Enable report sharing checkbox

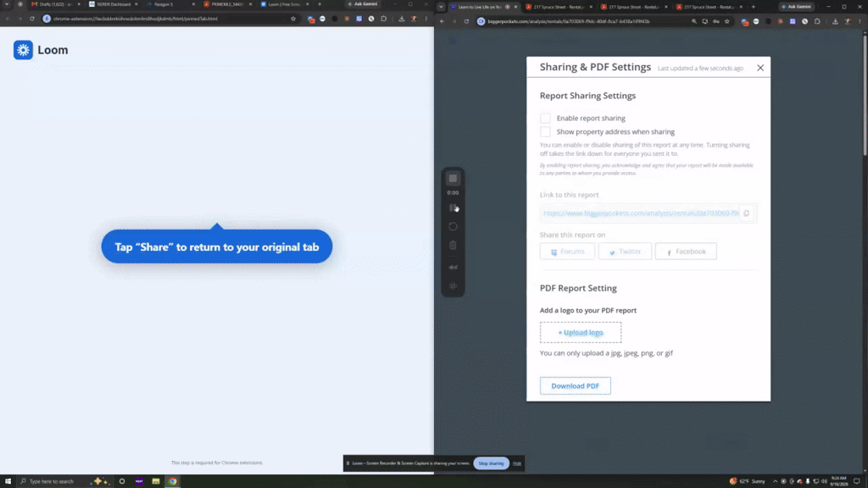pos(545,118)
